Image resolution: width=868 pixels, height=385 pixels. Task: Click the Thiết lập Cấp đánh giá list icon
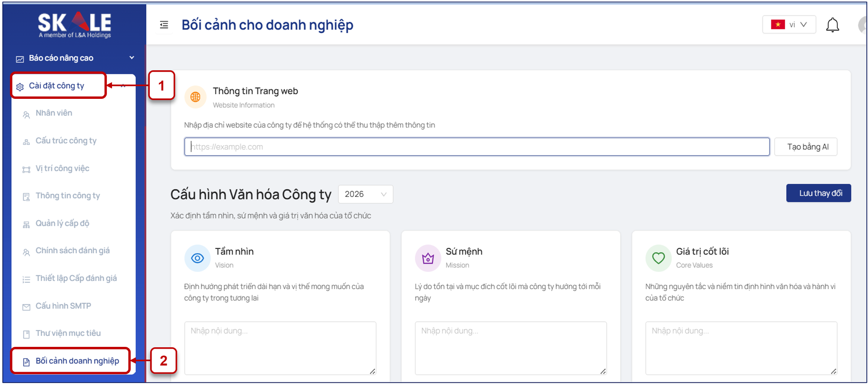coord(26,280)
